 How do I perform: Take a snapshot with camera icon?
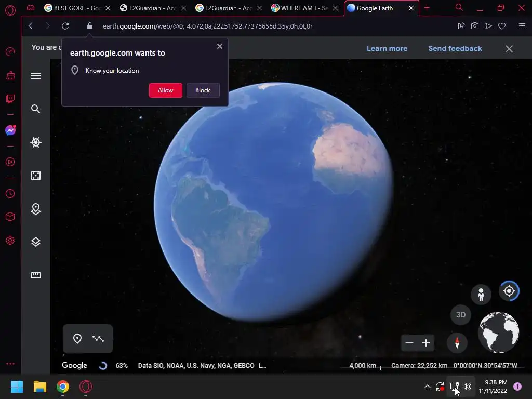point(475,26)
